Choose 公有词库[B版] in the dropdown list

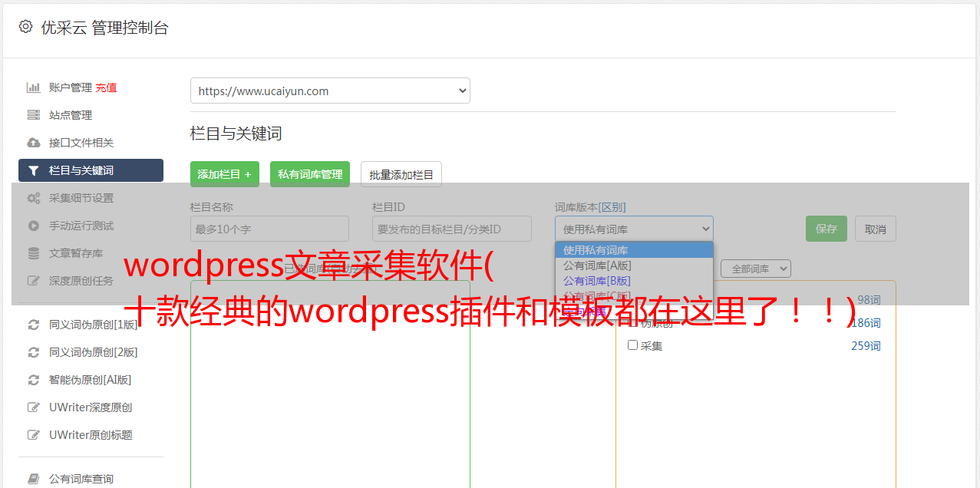pos(634,281)
